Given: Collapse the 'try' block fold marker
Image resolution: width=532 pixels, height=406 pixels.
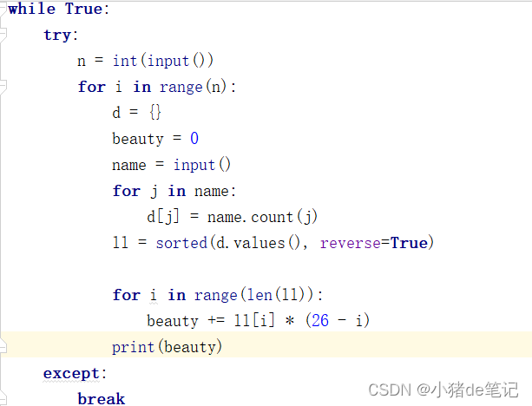Looking at the screenshot, I should click(3, 35).
